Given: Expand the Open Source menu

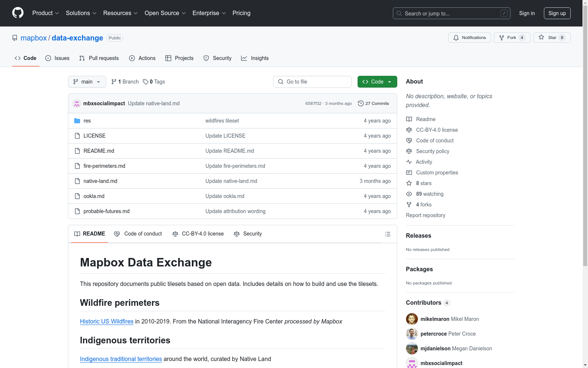Looking at the screenshot, I should (x=165, y=13).
